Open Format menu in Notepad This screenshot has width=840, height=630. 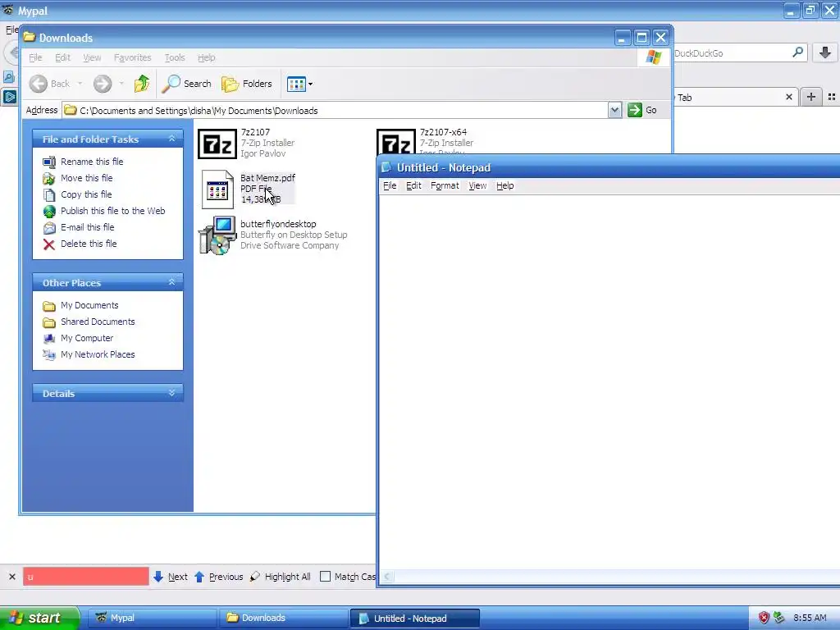click(x=445, y=185)
